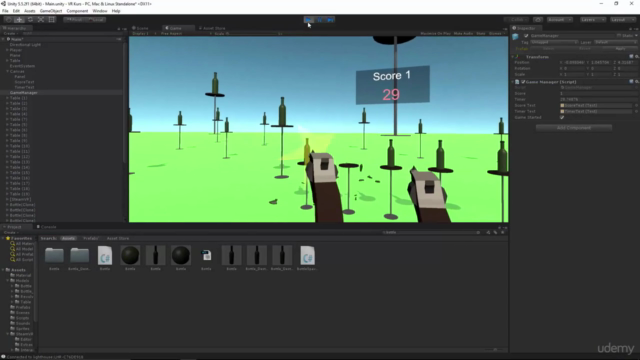This screenshot has height=360, width=640.
Task: Open the cloud services icon
Action: click(538, 20)
